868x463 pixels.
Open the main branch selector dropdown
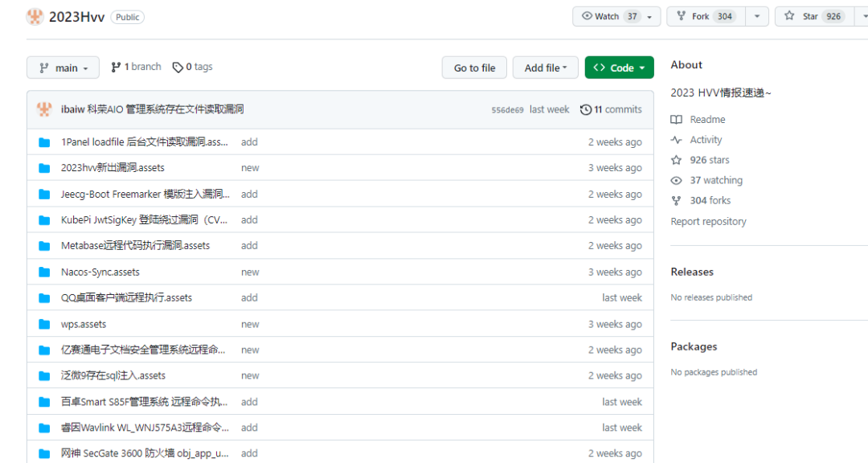(x=63, y=68)
